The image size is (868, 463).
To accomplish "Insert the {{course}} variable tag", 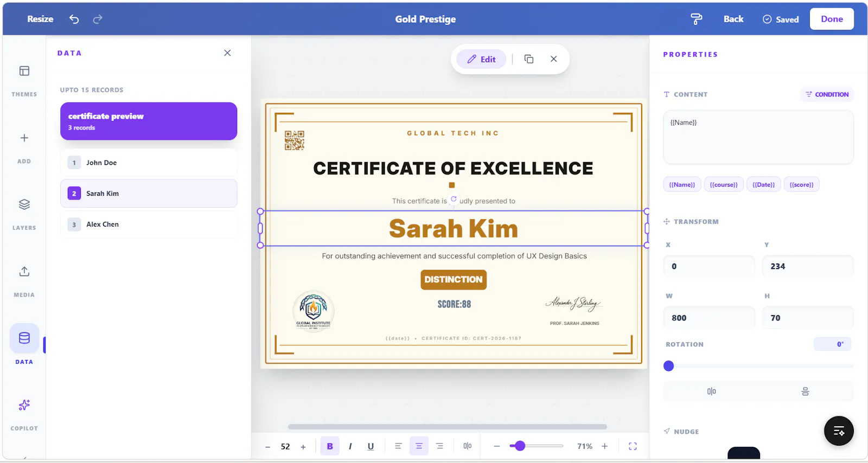I will coord(724,185).
